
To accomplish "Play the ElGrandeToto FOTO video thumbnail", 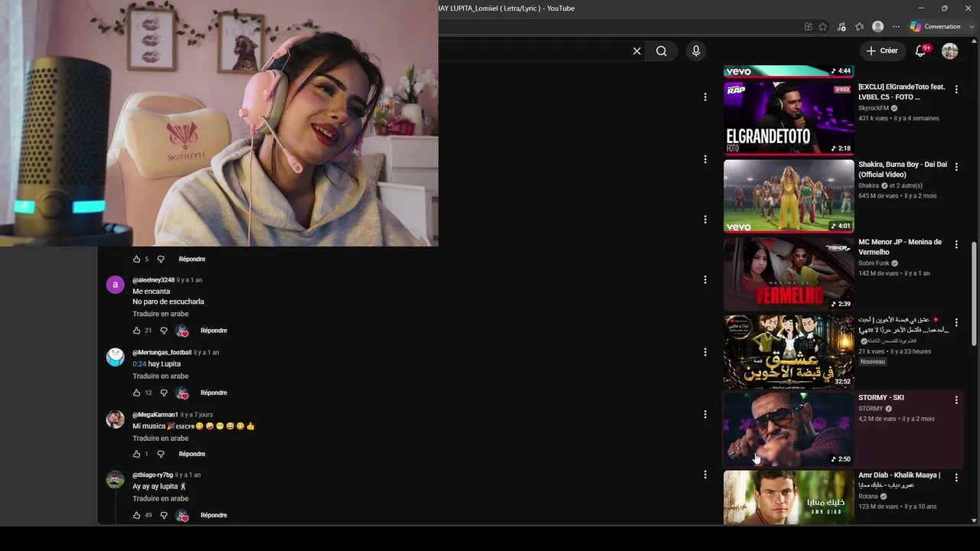I will (x=789, y=118).
